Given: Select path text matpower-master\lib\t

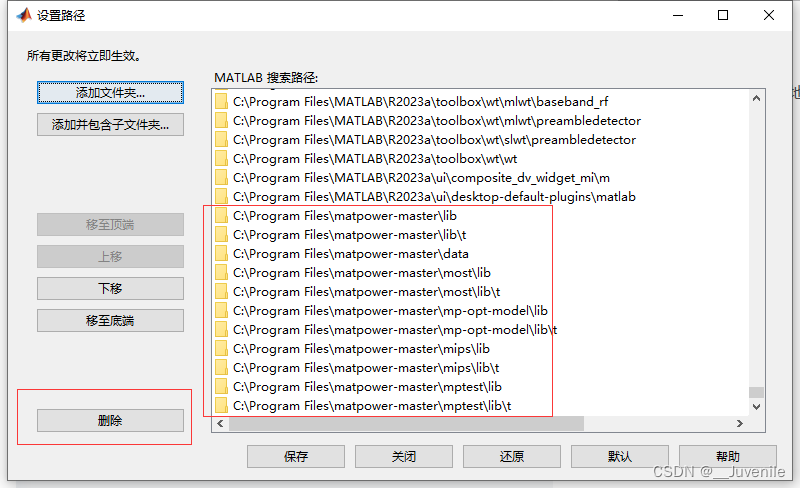Looking at the screenshot, I should point(349,235).
